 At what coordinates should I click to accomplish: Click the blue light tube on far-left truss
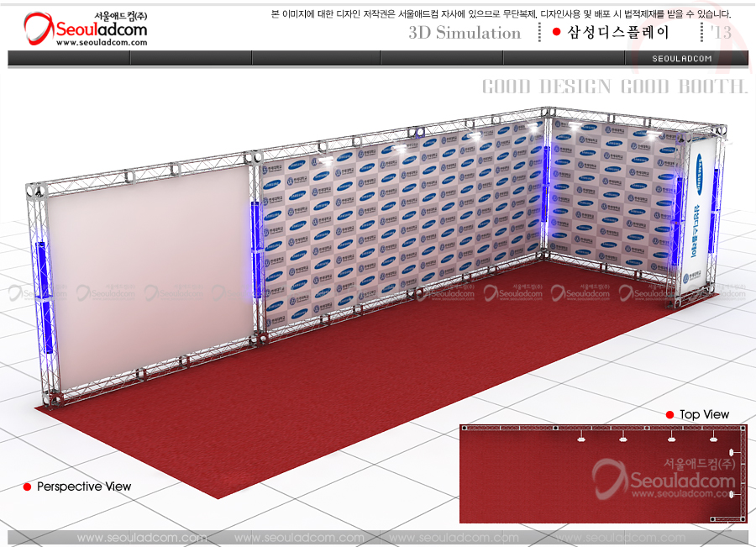pos(43,297)
